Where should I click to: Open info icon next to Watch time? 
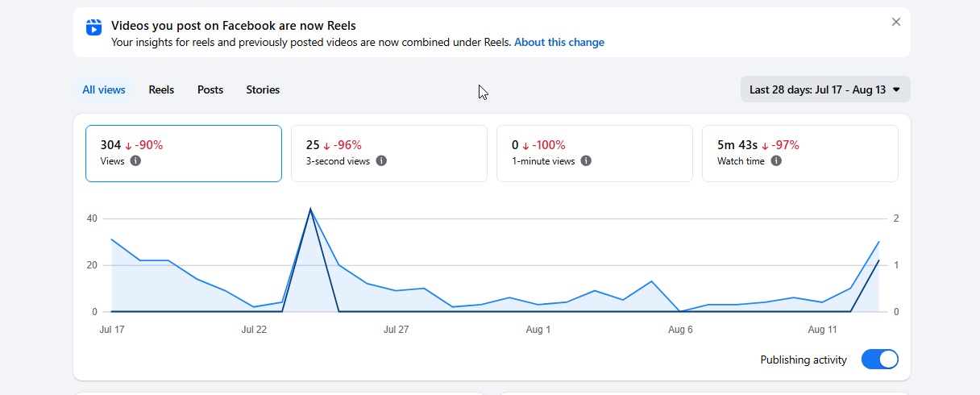776,160
